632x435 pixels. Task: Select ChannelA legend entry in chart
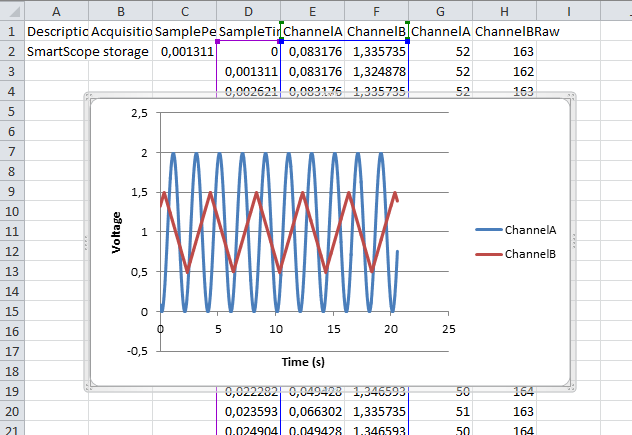[x=530, y=230]
